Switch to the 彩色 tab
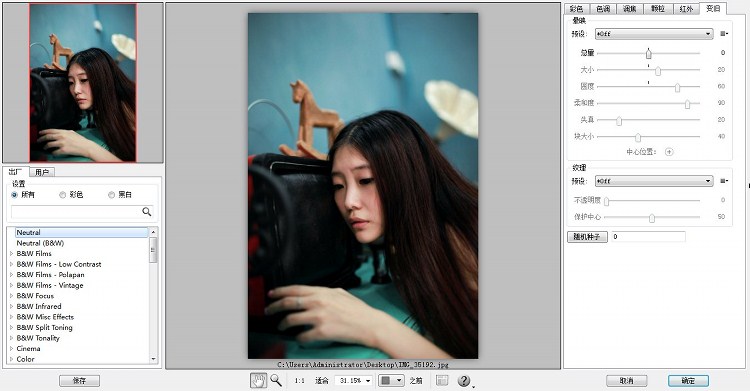750x391 pixels. click(x=576, y=9)
